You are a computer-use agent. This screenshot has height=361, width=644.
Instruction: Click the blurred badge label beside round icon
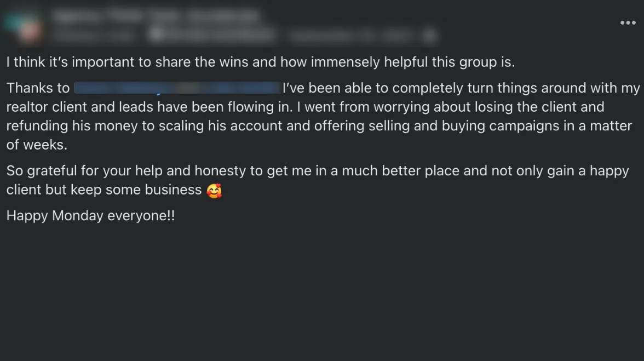coord(219,35)
